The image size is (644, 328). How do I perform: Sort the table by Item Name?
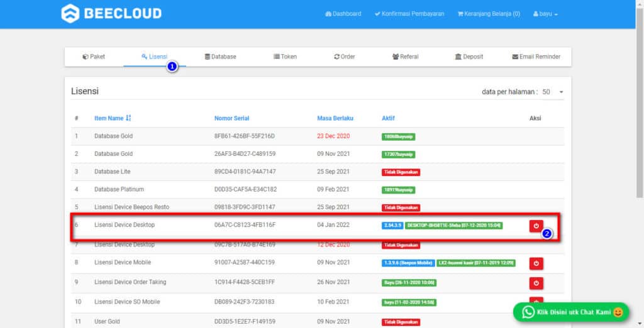point(109,118)
